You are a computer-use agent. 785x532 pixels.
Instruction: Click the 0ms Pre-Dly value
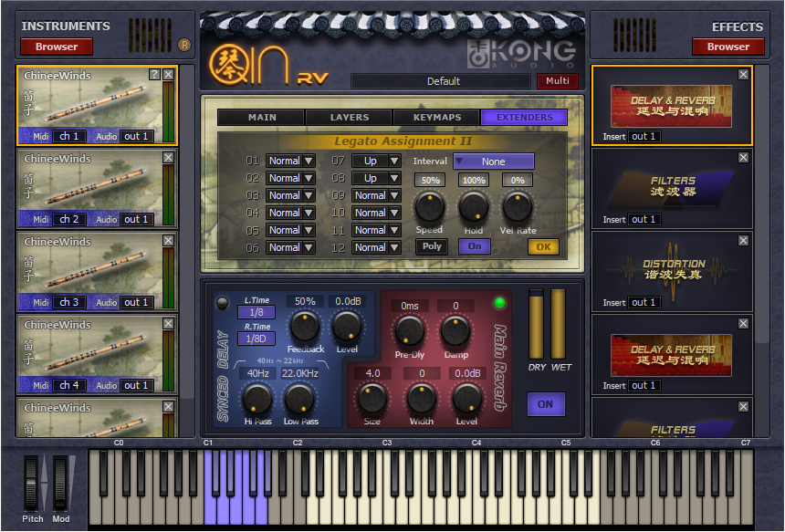click(410, 306)
